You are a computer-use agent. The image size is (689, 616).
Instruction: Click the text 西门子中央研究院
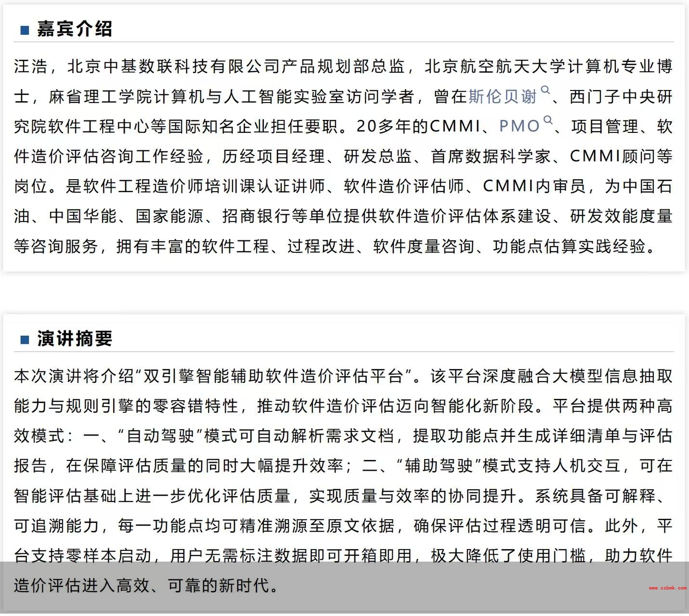(x=621, y=97)
